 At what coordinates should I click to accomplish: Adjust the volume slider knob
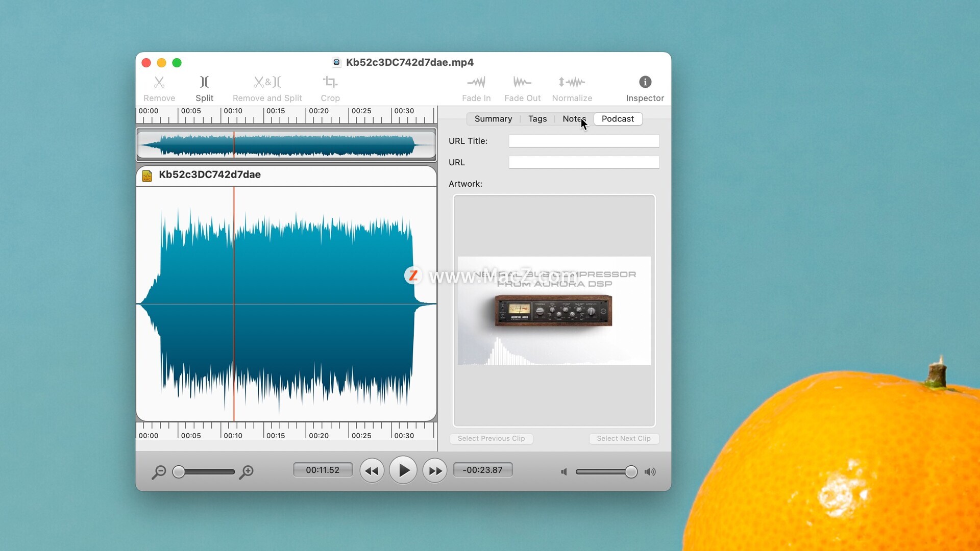631,472
